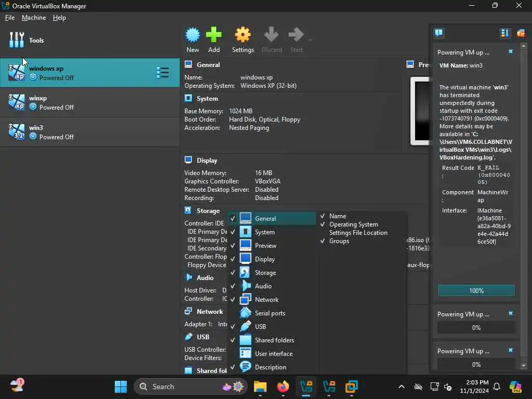Click the Display section header

tap(207, 161)
